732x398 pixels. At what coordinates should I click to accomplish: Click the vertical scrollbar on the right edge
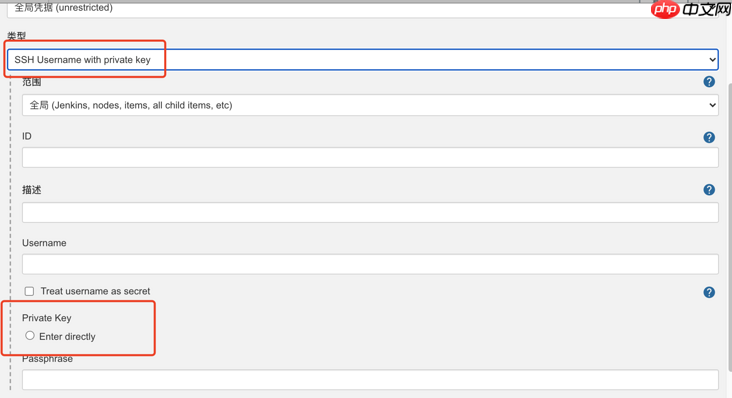(729, 224)
